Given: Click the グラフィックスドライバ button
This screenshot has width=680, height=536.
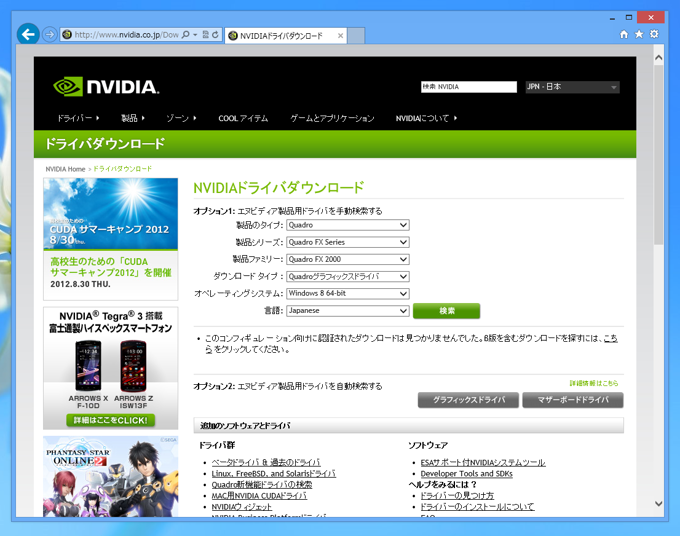Looking at the screenshot, I should (x=468, y=400).
